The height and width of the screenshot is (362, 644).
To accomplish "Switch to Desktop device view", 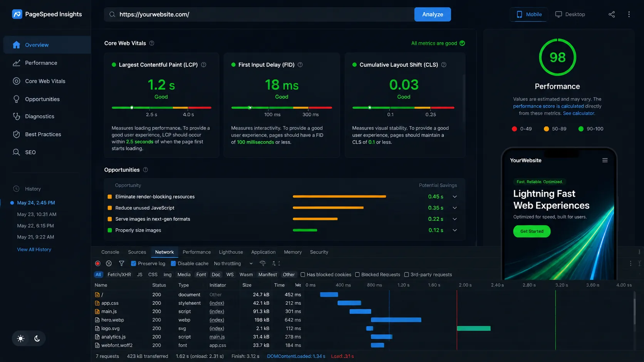I will pos(570,14).
